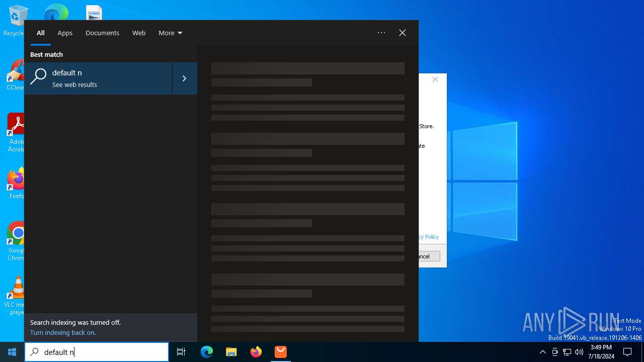Switch to the Apps search tab
The image size is (644, 362).
tap(65, 33)
